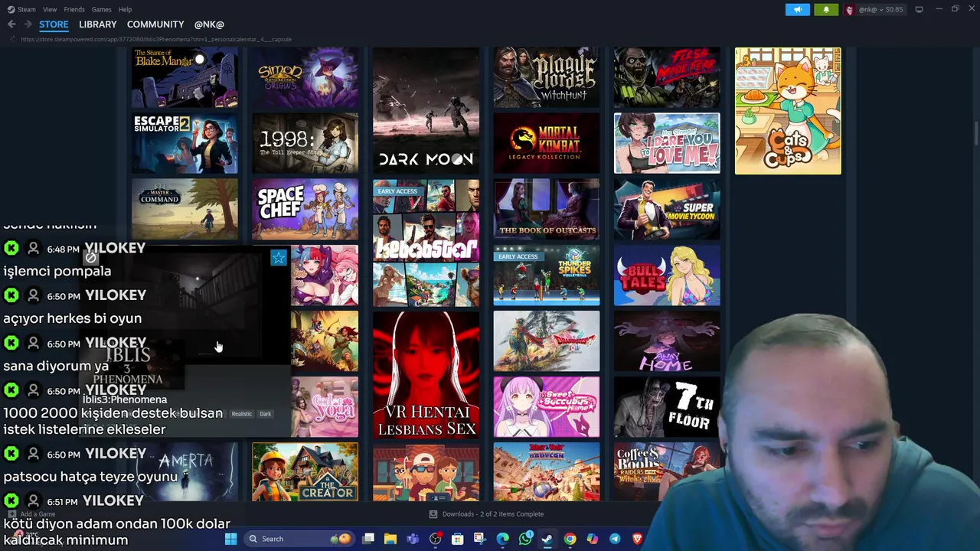Click the ignore icon on the hover card
Screen dimensions: 980x551
coord(90,258)
